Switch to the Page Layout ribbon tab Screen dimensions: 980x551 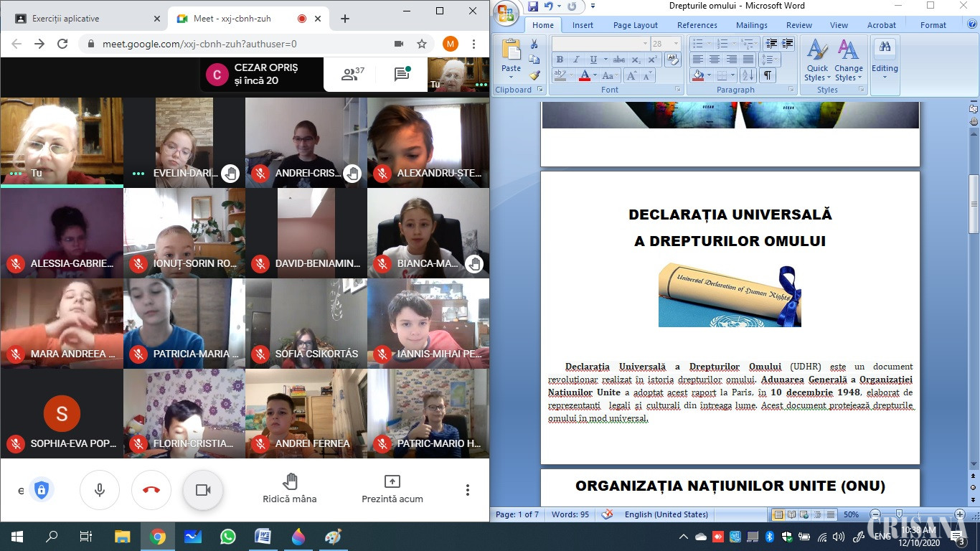point(635,25)
